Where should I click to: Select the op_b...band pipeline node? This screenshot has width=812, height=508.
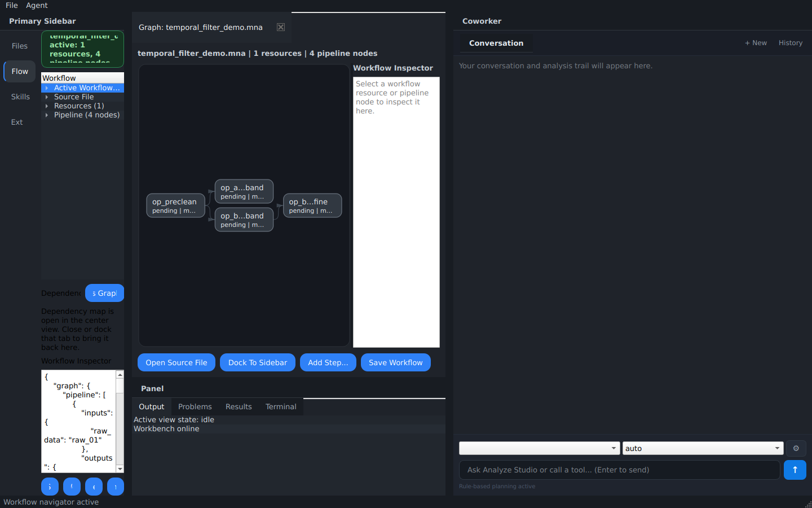244,220
